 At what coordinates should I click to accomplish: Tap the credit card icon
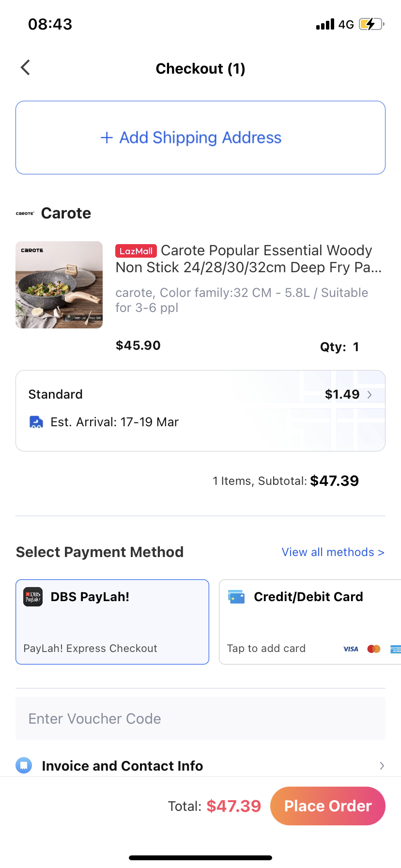236,597
